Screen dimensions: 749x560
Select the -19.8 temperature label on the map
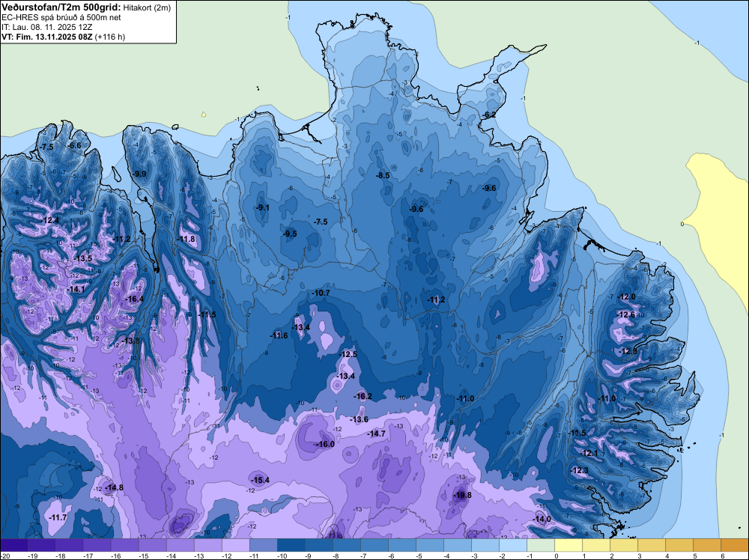tap(462, 495)
